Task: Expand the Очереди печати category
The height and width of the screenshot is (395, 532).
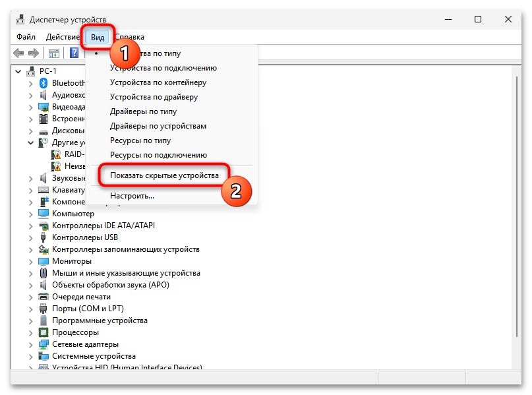Action: click(30, 297)
